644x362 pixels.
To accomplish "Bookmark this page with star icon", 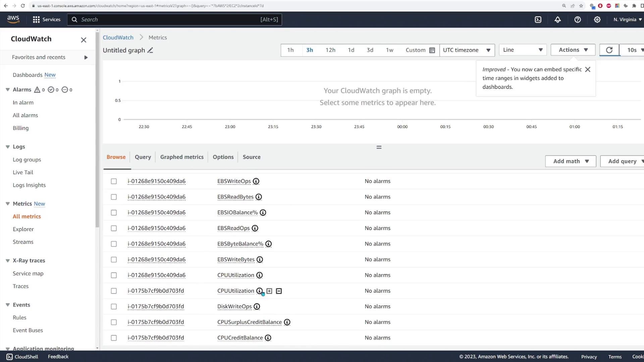I will 581,6.
